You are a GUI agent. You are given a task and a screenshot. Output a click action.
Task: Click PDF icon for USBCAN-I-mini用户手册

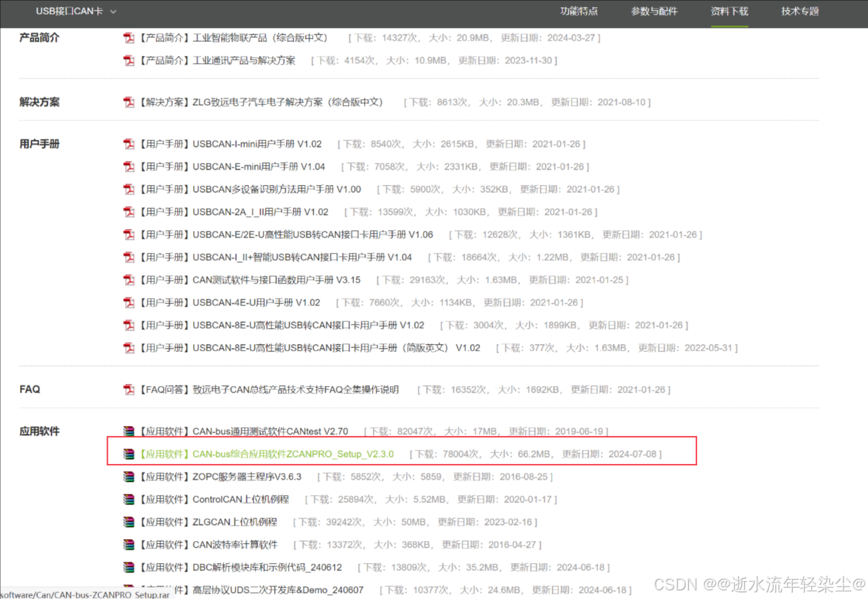tap(128, 144)
